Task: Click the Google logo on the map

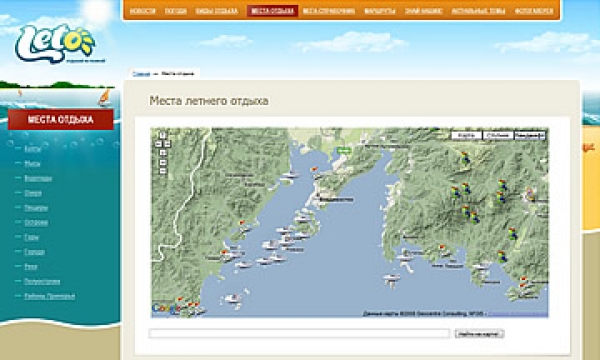Action: point(166,307)
